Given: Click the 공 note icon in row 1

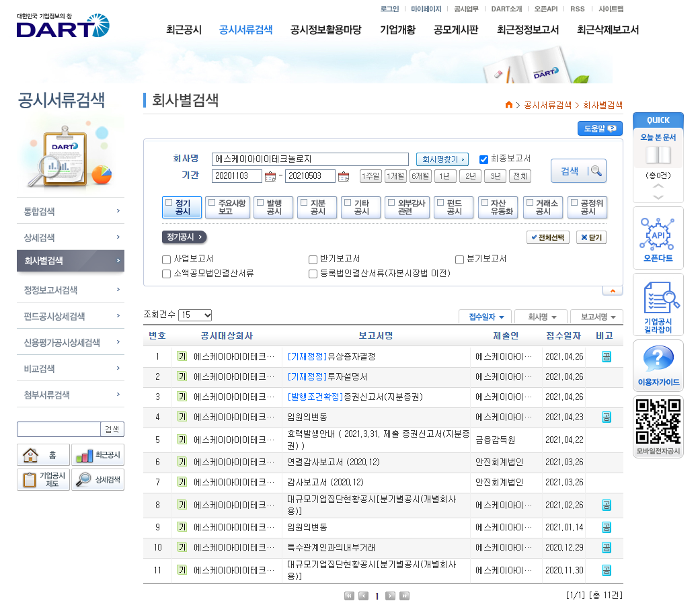Looking at the screenshot, I should (x=607, y=356).
